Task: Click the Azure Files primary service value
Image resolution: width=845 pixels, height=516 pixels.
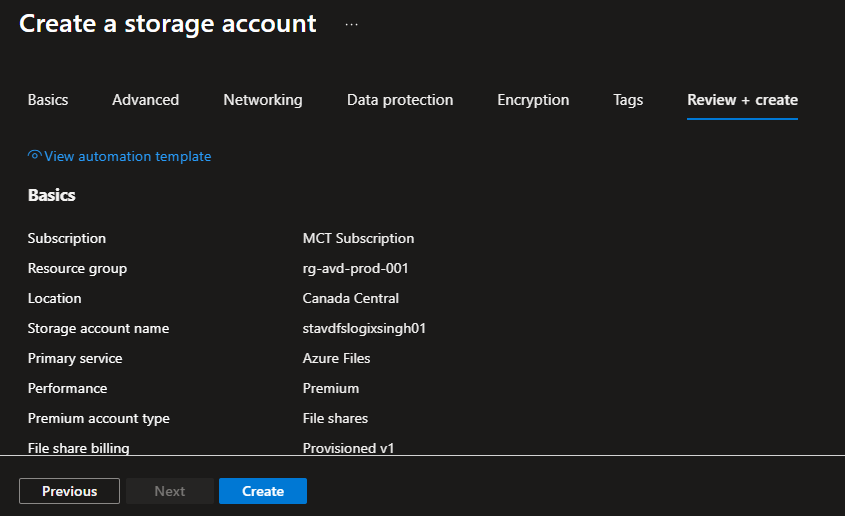Action: click(x=338, y=358)
